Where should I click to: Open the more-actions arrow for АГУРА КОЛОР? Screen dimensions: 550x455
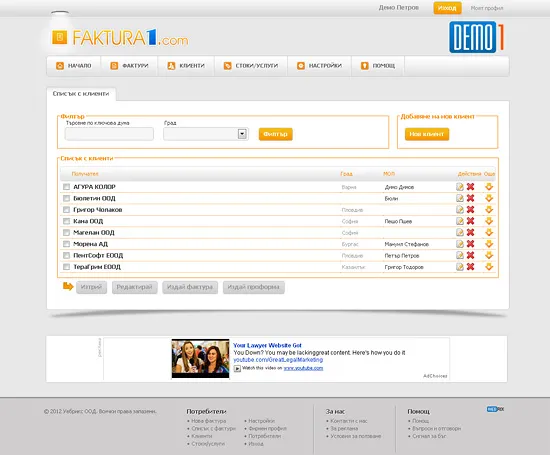click(489, 187)
